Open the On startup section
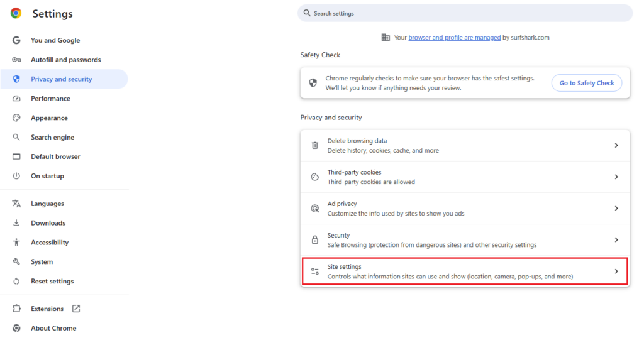644x345 pixels. (x=64, y=175)
